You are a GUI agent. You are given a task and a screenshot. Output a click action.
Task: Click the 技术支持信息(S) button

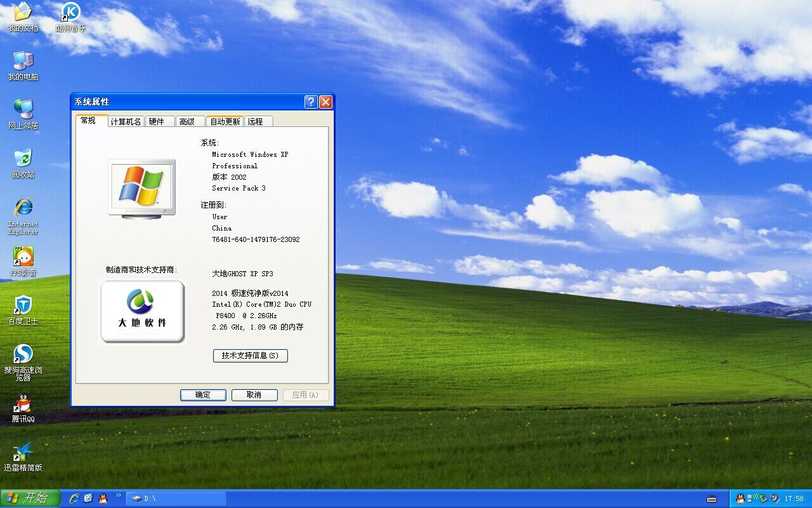[x=251, y=356]
